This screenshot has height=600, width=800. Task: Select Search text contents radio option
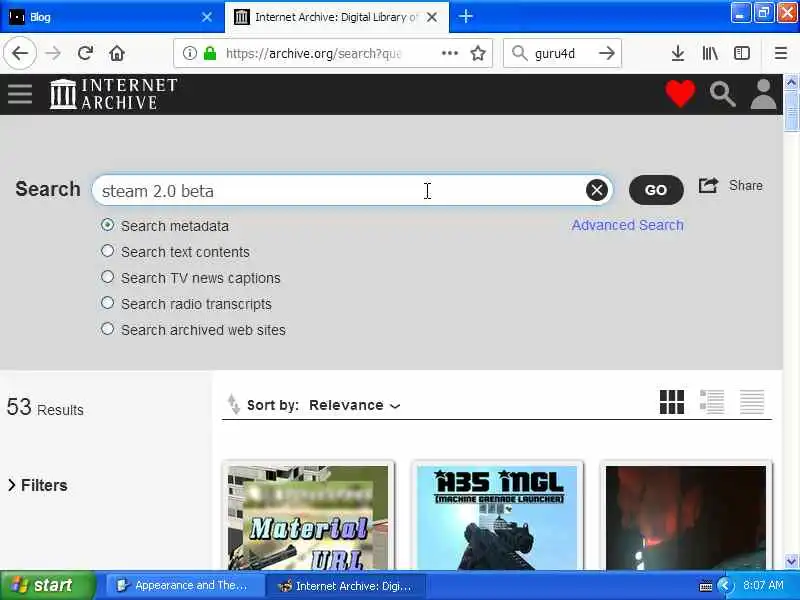(107, 251)
